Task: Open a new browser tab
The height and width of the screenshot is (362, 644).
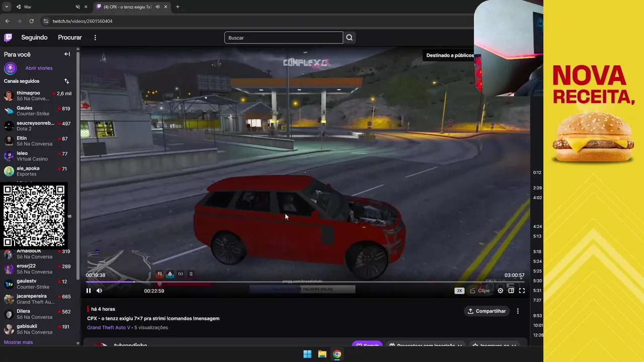Action: 178,7
